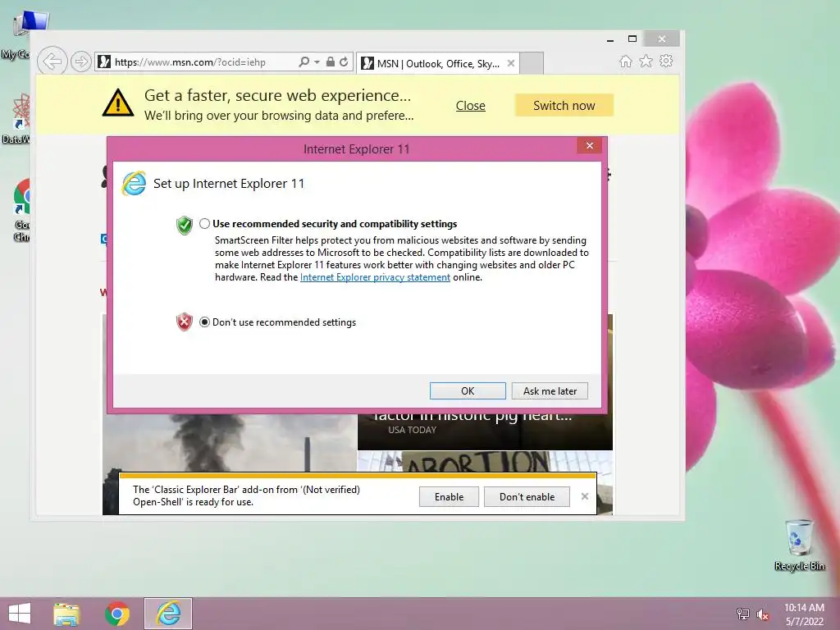Click the red shield X icon
The image size is (840, 630).
pyautogui.click(x=185, y=322)
